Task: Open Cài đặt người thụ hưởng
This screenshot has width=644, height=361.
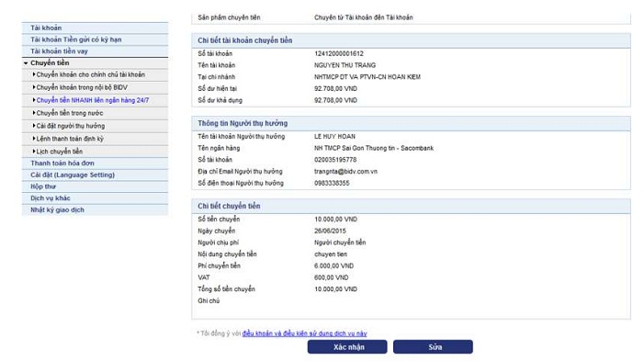Action: pos(70,126)
